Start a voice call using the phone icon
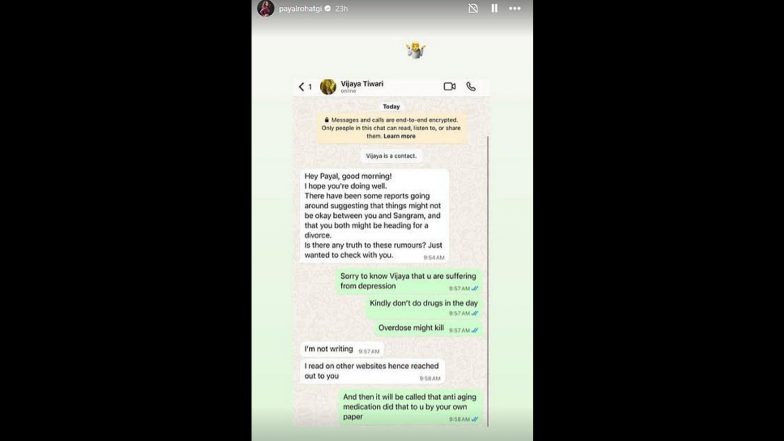Image resolution: width=784 pixels, height=441 pixels. 471,86
